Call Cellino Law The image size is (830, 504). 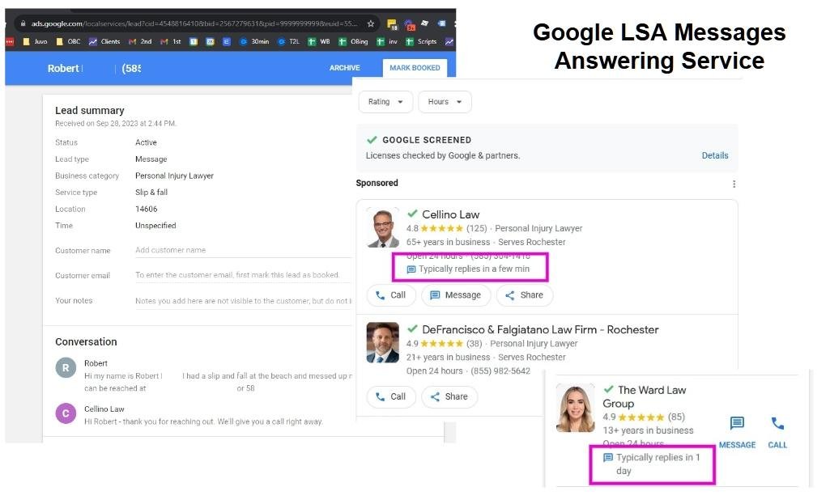[x=390, y=295]
